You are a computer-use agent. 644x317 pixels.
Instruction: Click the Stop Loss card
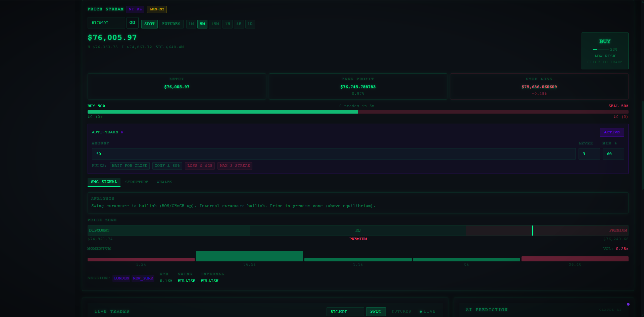[539, 86]
